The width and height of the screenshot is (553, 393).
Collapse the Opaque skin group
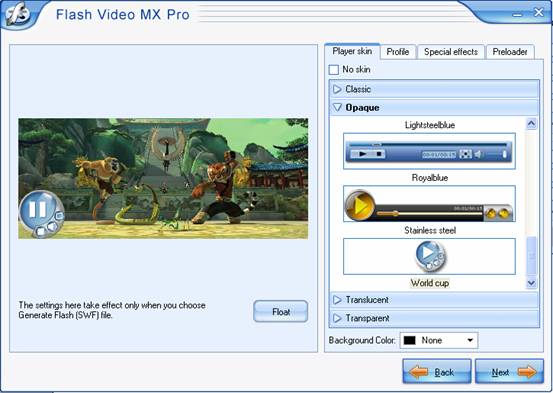(x=434, y=107)
